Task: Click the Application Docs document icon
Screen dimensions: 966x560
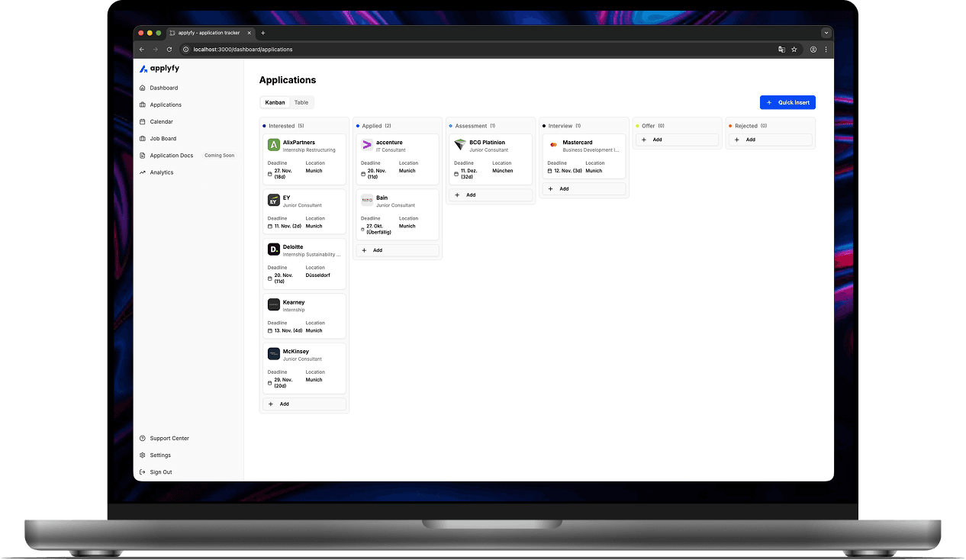Action: tap(142, 155)
